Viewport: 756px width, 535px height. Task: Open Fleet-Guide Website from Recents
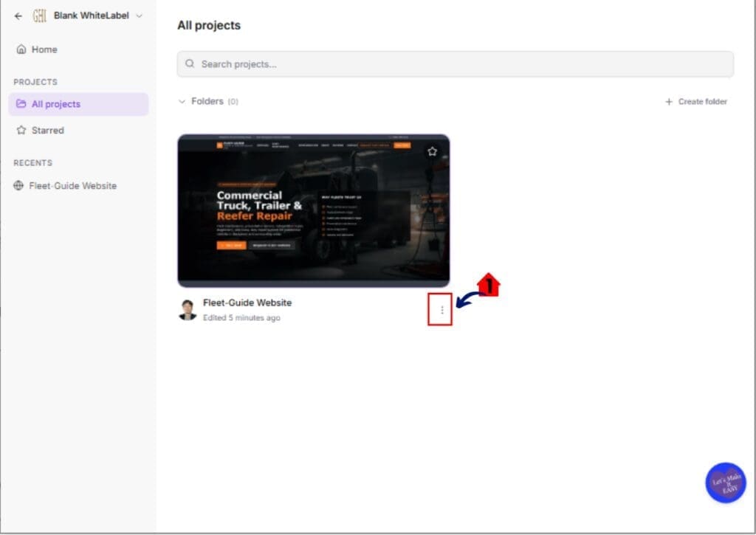click(x=72, y=186)
